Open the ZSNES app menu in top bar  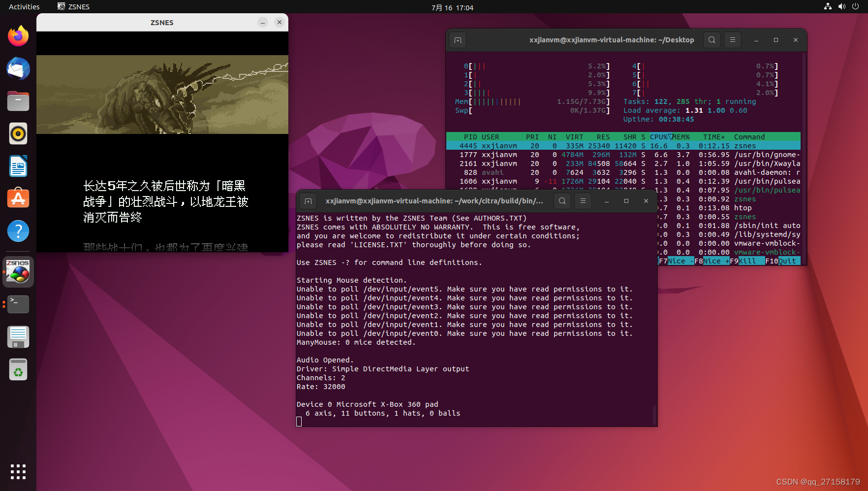click(73, 7)
